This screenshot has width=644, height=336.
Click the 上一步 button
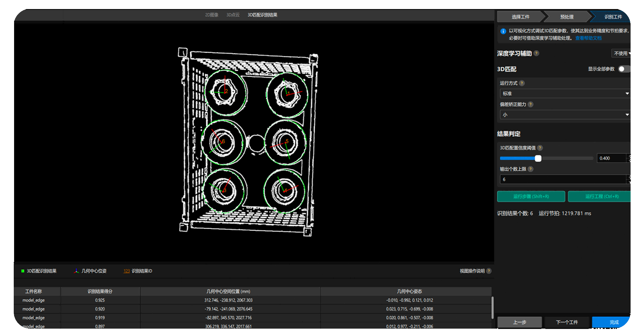tap(520, 322)
